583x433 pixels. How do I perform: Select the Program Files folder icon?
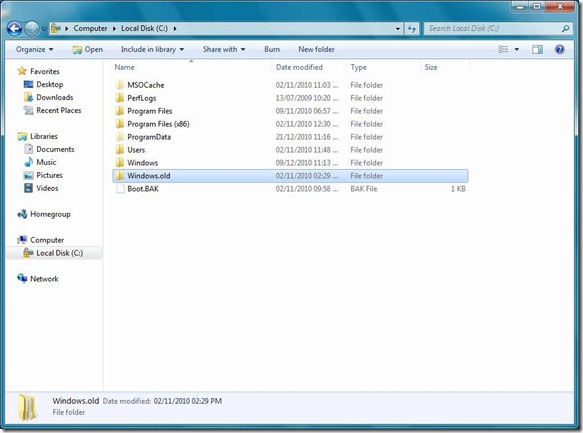pos(120,111)
